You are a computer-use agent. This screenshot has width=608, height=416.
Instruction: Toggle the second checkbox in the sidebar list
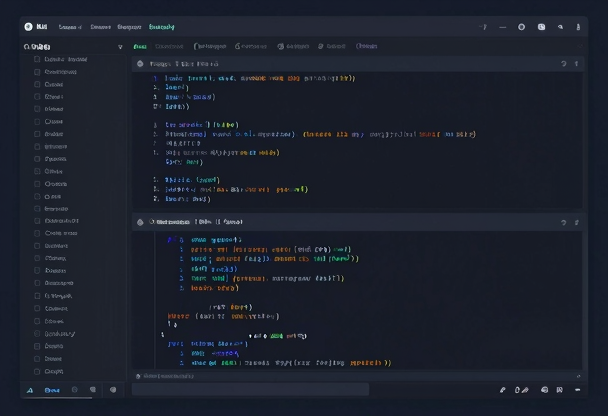[38, 72]
